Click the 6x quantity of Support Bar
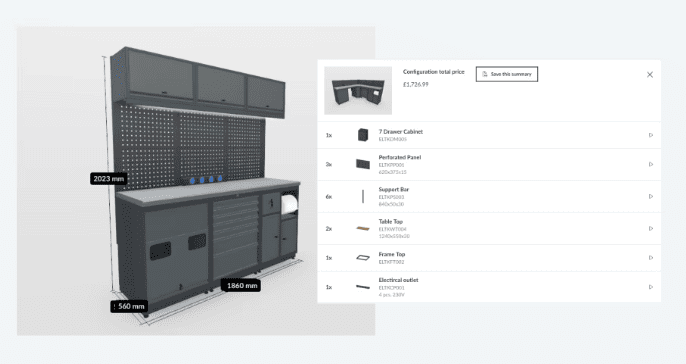 click(329, 196)
